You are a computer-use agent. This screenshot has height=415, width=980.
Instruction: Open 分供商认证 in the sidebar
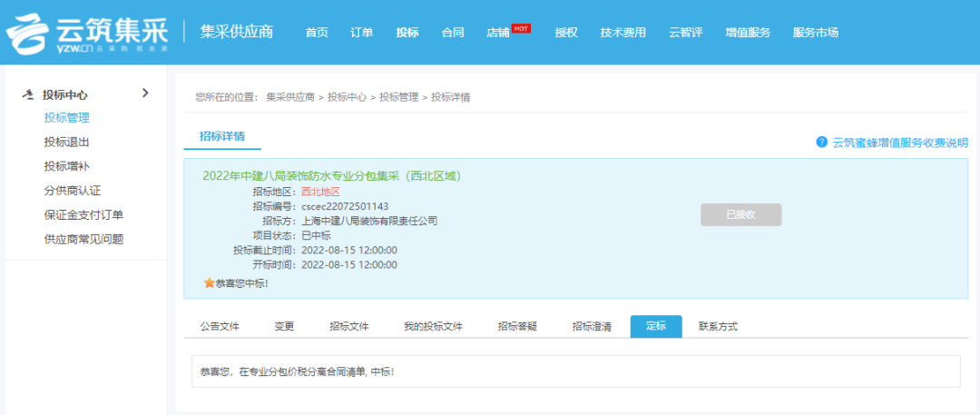pyautogui.click(x=73, y=191)
